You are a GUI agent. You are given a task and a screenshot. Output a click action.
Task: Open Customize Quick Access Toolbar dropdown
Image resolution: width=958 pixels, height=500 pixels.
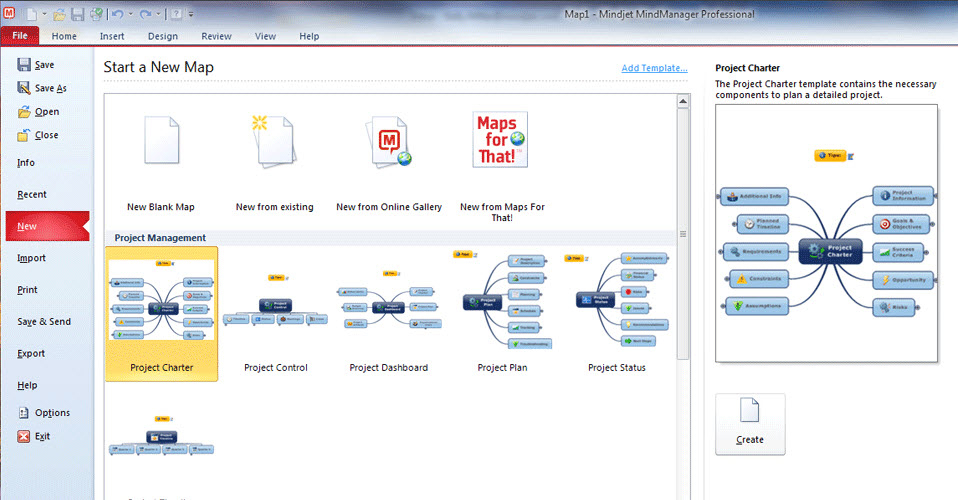pos(191,14)
